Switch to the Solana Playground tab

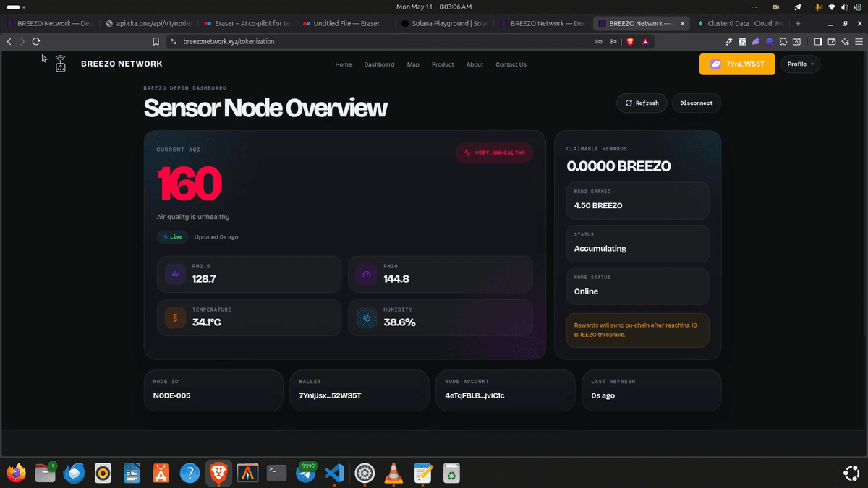tap(444, 23)
